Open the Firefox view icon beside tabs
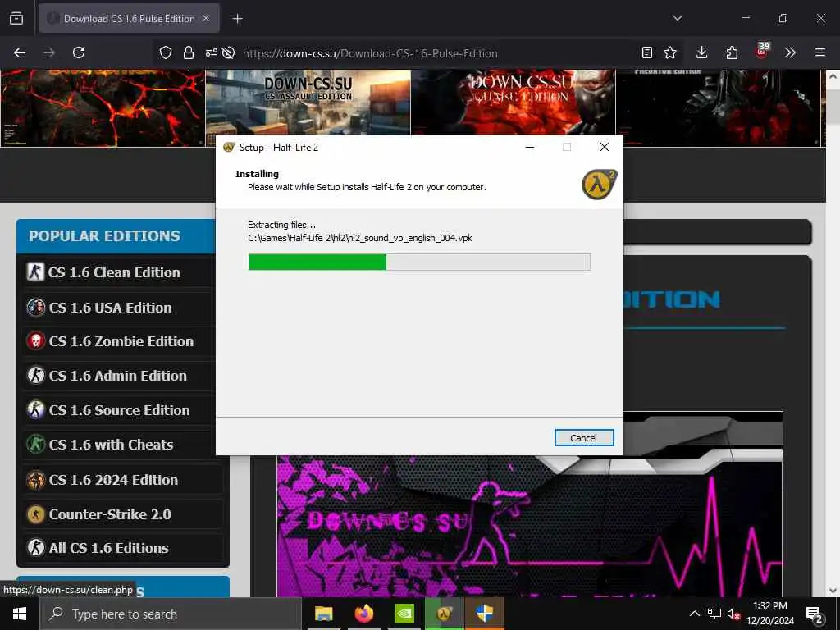The height and width of the screenshot is (630, 840). [16, 18]
